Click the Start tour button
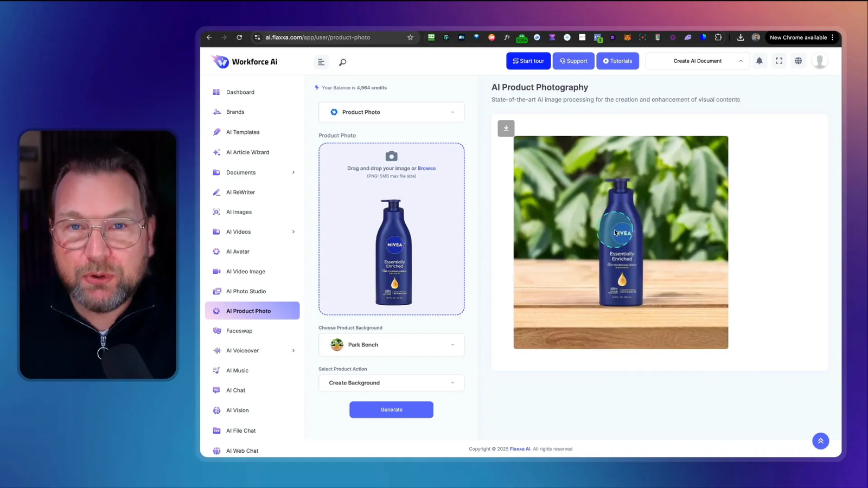Image resolution: width=868 pixels, height=488 pixels. [528, 61]
